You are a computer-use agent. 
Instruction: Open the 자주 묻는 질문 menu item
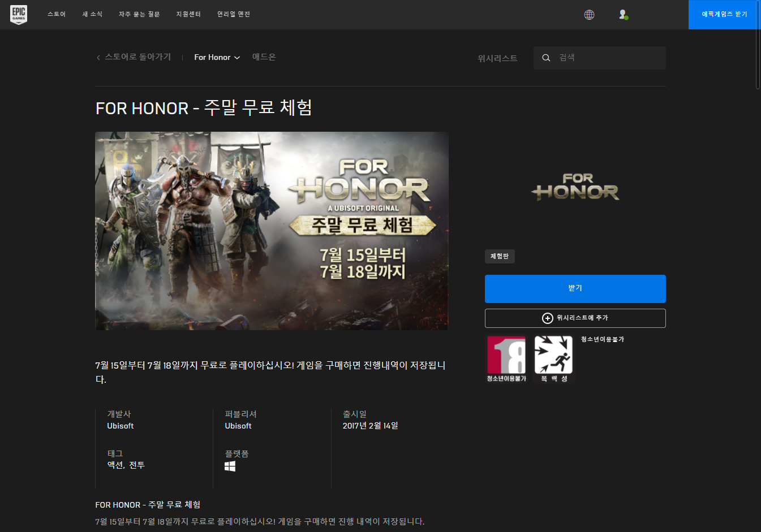click(139, 15)
